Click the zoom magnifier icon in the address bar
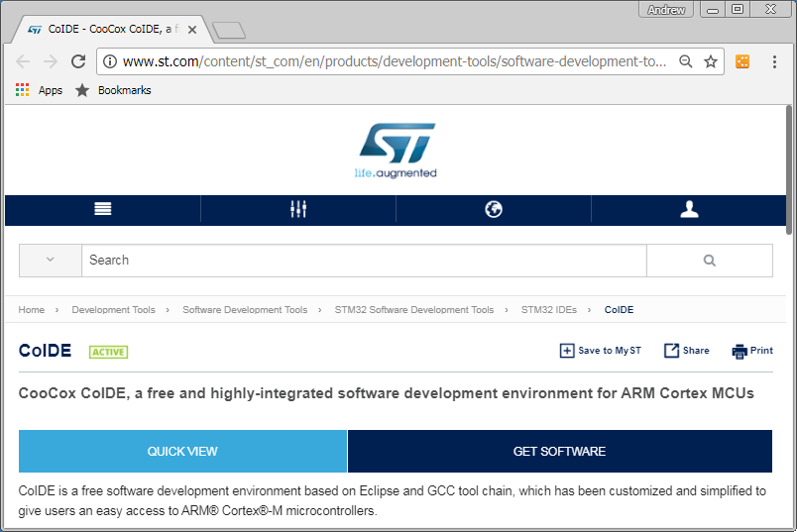 pos(686,61)
